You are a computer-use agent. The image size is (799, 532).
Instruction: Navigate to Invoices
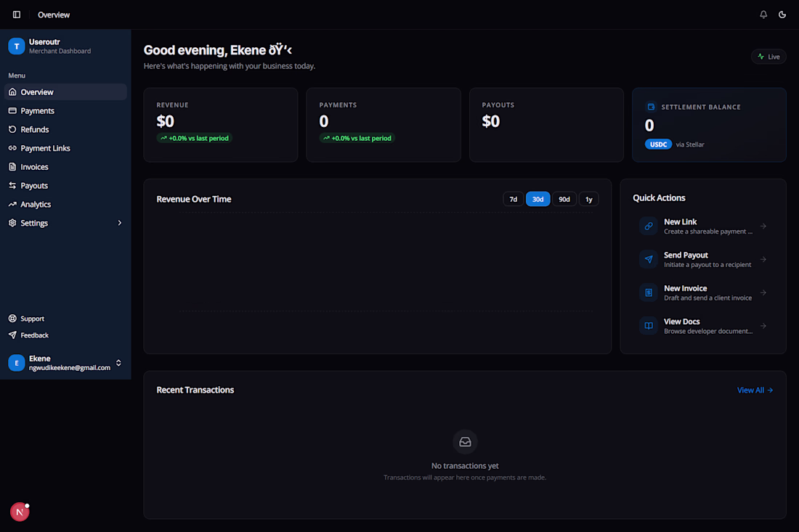pos(65,167)
